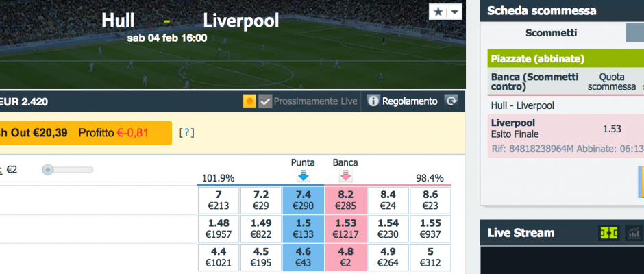Open the Regolamento info icon
The width and height of the screenshot is (644, 274).
pyautogui.click(x=373, y=101)
